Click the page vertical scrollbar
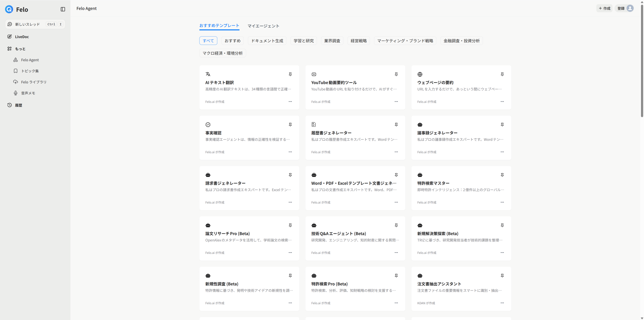This screenshot has height=320, width=644. coord(642,60)
